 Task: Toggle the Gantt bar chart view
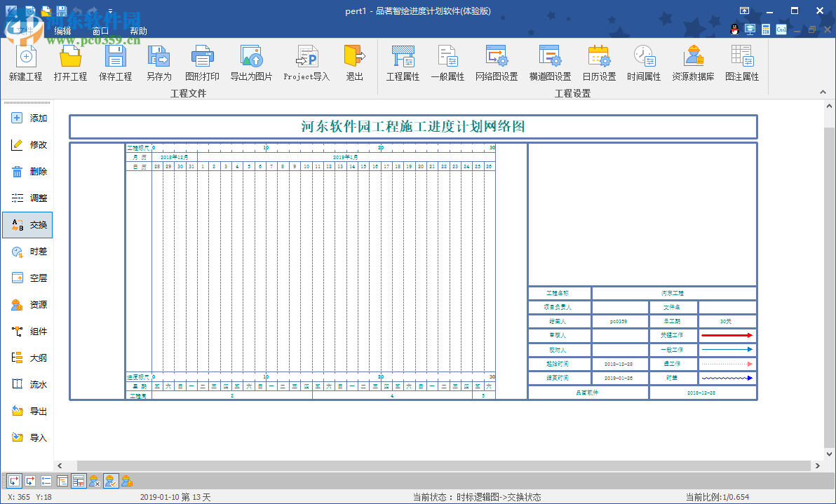click(x=62, y=481)
